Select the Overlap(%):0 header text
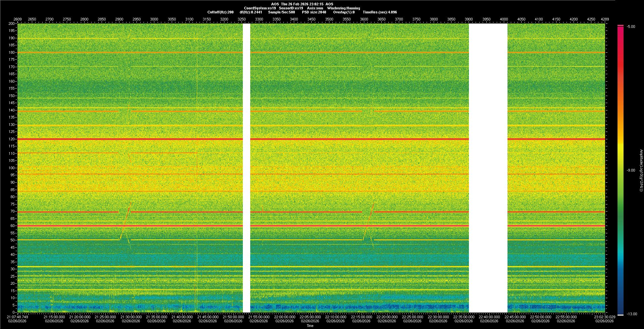 [344, 12]
